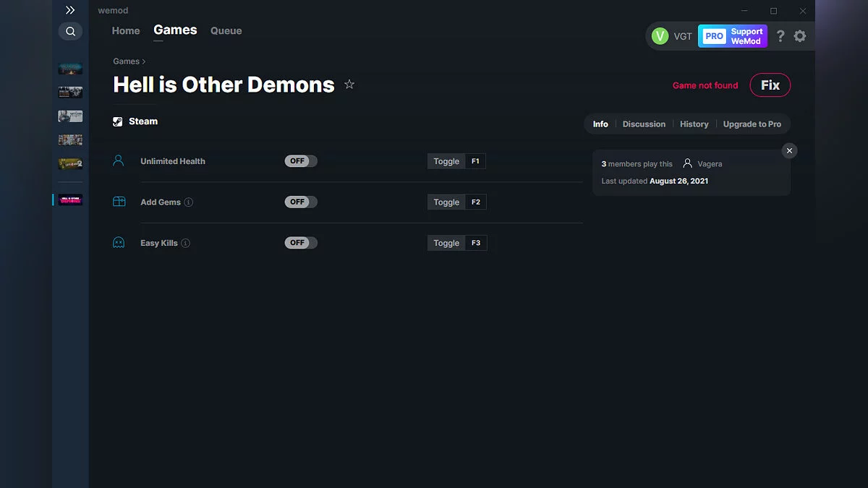Open help via the question mark icon
Viewport: 868px width, 488px height.
tap(780, 36)
